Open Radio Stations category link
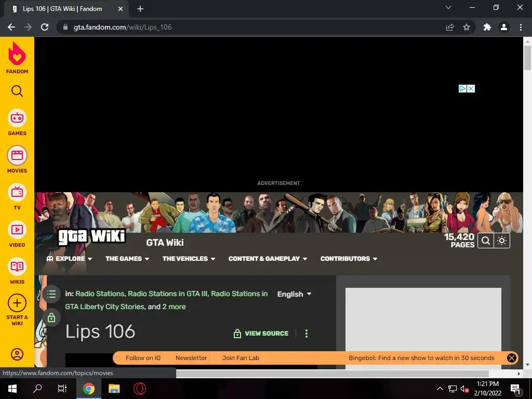Image resolution: width=532 pixels, height=399 pixels. click(x=100, y=294)
